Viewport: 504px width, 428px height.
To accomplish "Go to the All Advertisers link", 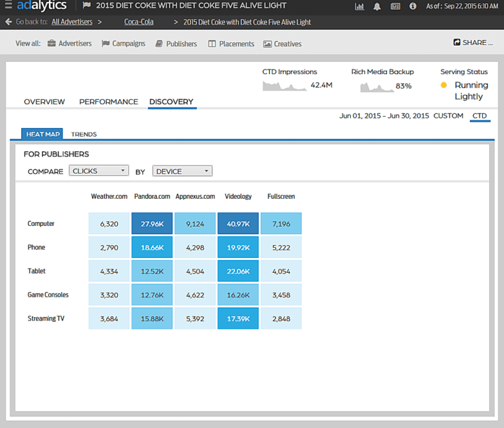I will point(72,22).
